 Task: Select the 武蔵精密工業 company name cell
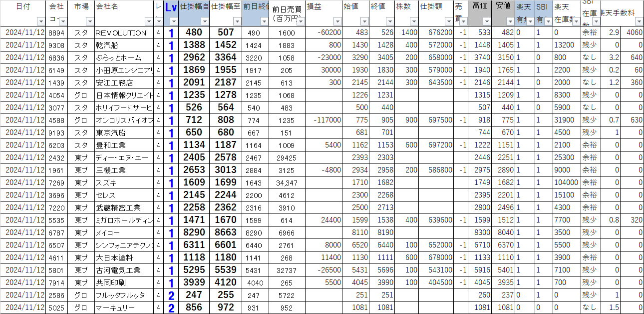pos(124,207)
